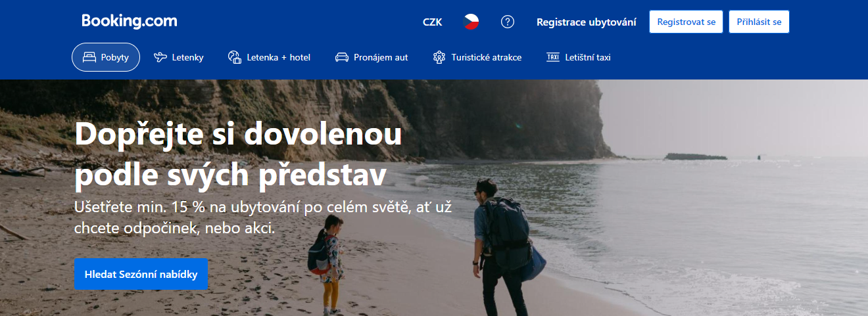Click Hledat Sezónní nabídky button
The image size is (868, 316).
[141, 275]
